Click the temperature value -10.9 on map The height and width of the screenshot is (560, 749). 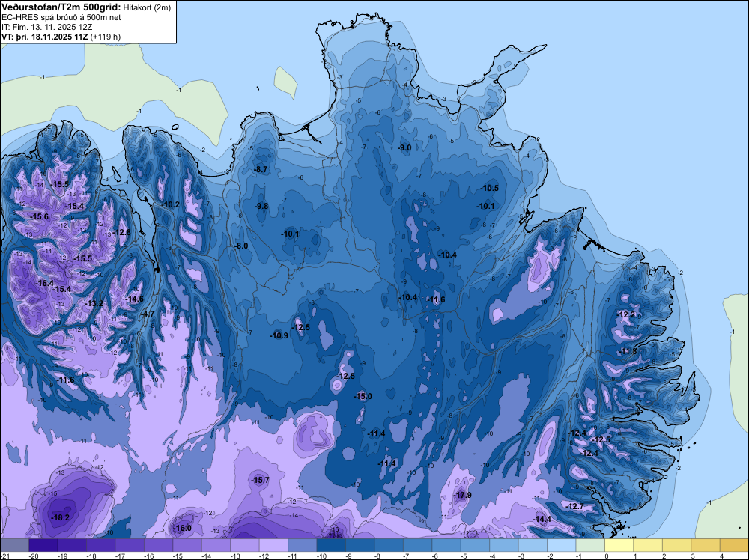[x=279, y=335]
